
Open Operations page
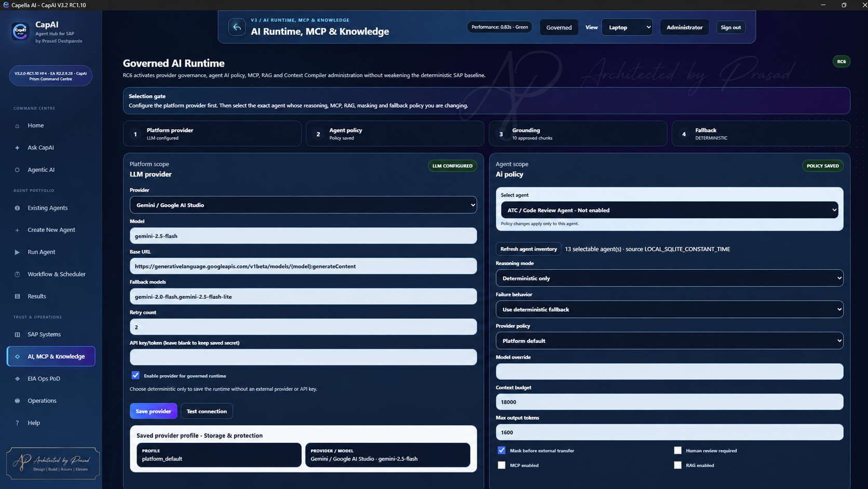point(51,401)
